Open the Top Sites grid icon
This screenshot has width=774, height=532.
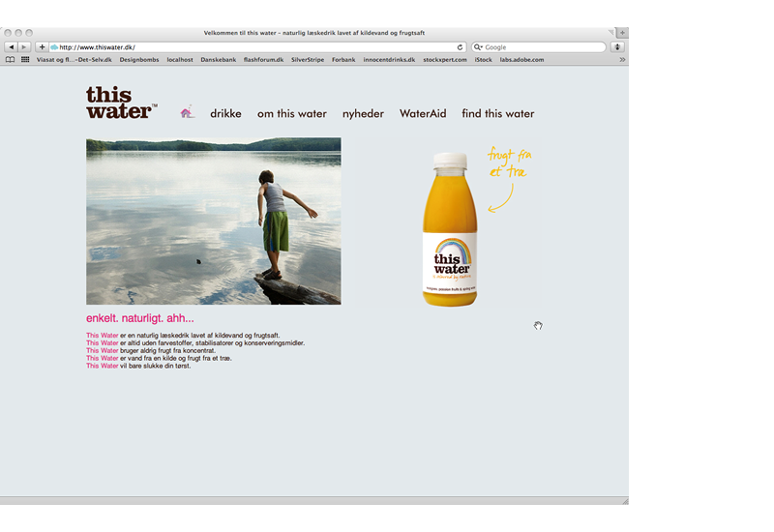pos(25,60)
